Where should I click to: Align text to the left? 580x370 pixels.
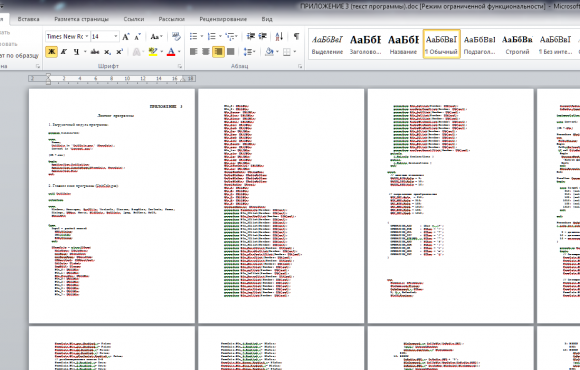pos(193,52)
